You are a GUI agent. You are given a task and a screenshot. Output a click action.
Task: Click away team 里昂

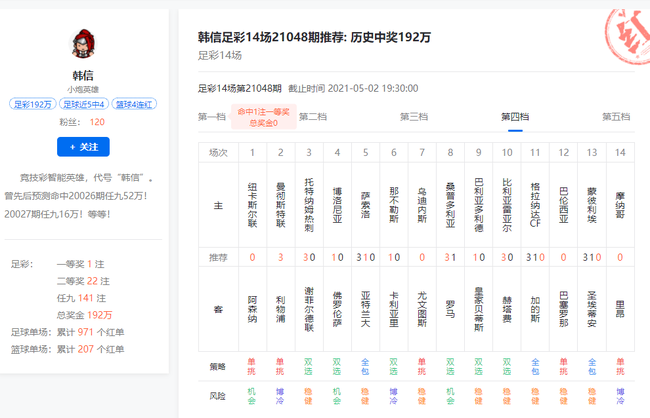[620, 309]
